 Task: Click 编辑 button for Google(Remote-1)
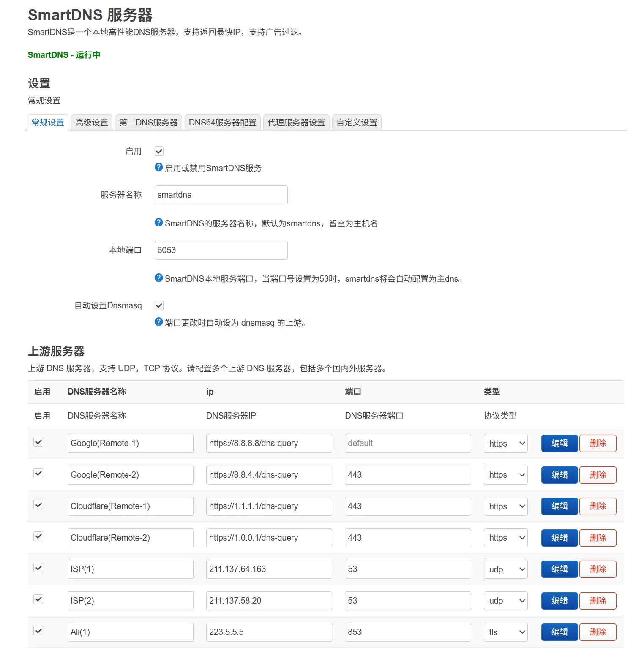tap(559, 443)
